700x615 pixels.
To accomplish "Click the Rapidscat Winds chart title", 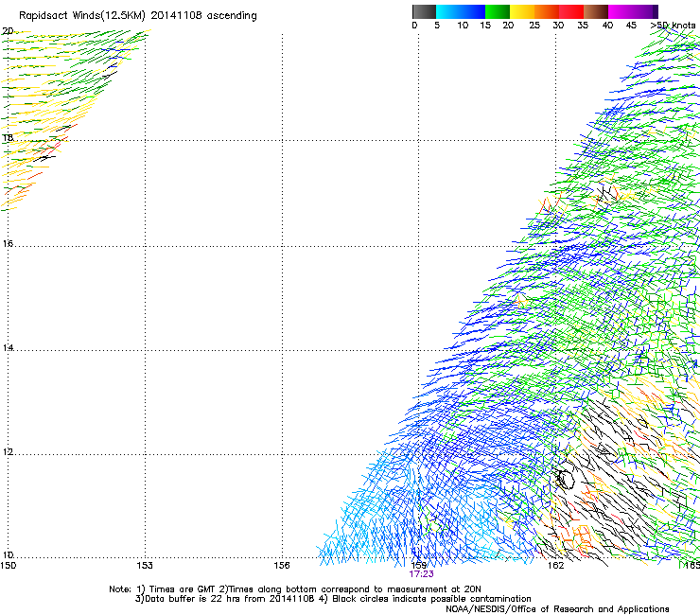I will click(137, 16).
